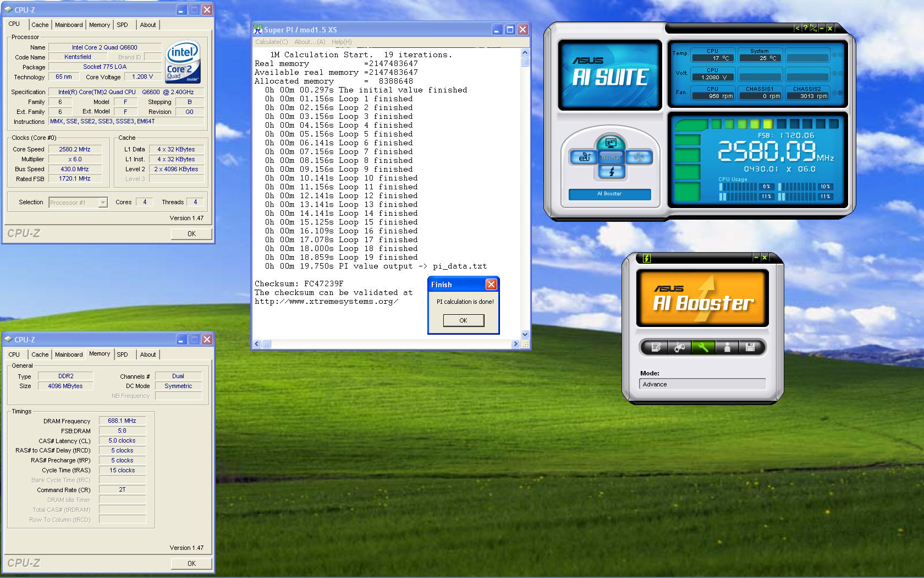Select the Normal center button in AI Suite
The width and height of the screenshot is (924, 578).
tap(611, 157)
